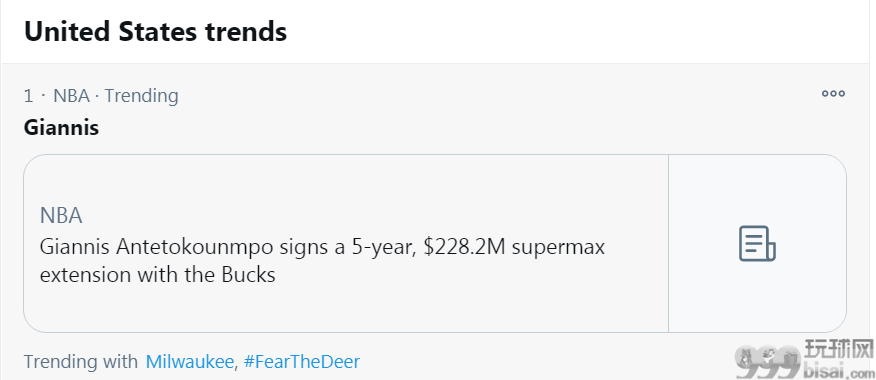876x380 pixels.
Task: Click the '5-year' text in headline
Action: [383, 248]
